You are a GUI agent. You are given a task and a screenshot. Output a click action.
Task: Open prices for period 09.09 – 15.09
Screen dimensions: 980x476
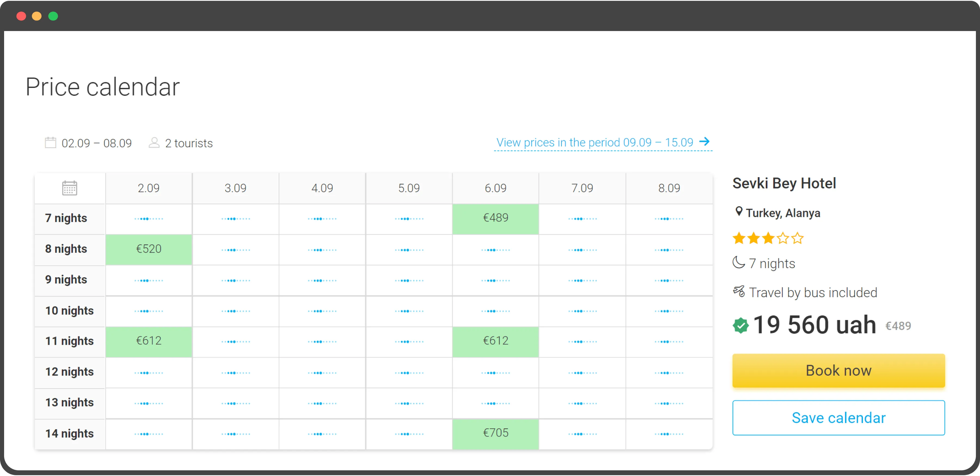click(594, 143)
